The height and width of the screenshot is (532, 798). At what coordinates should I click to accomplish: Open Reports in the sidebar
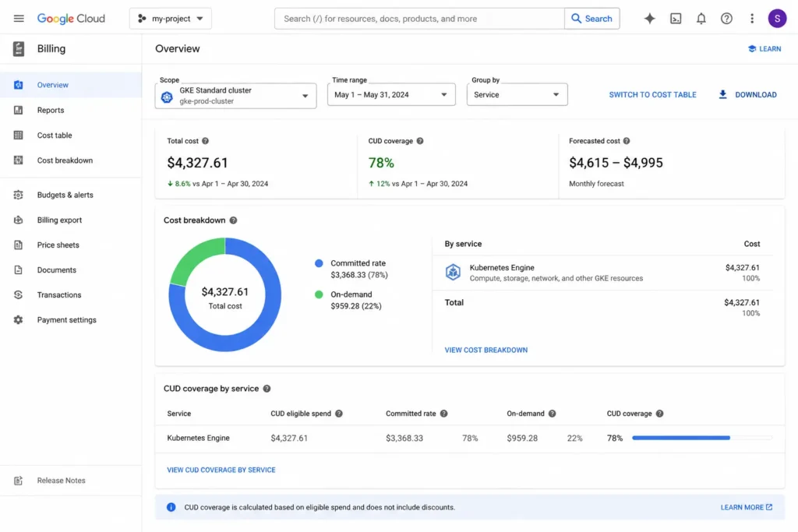[71, 110]
